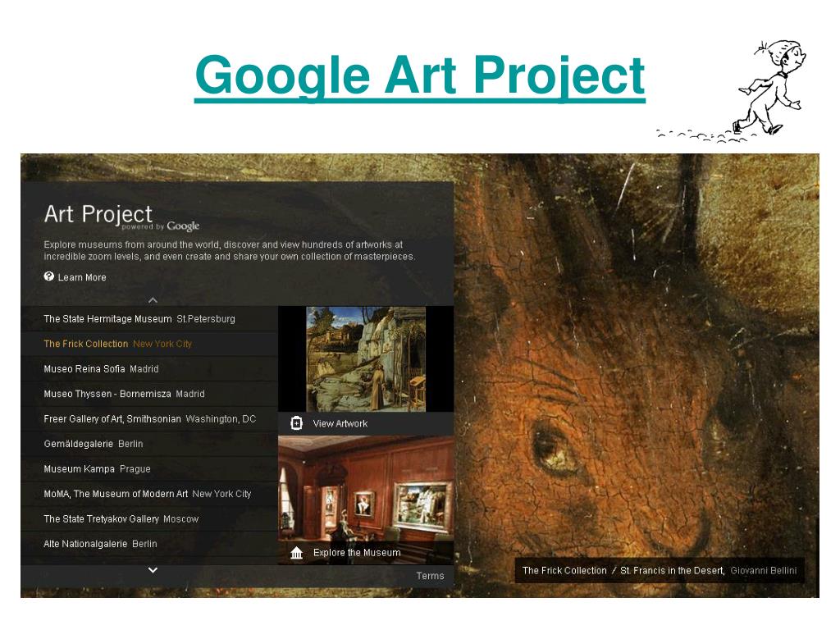This screenshot has width=840, height=630.
Task: Open the Learn More link
Action: pos(82,277)
